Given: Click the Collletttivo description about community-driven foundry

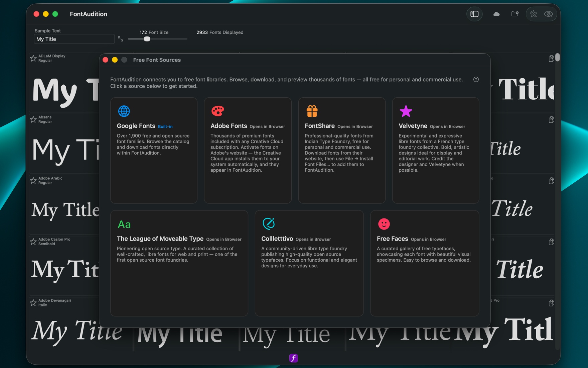Looking at the screenshot, I should coord(309,257).
